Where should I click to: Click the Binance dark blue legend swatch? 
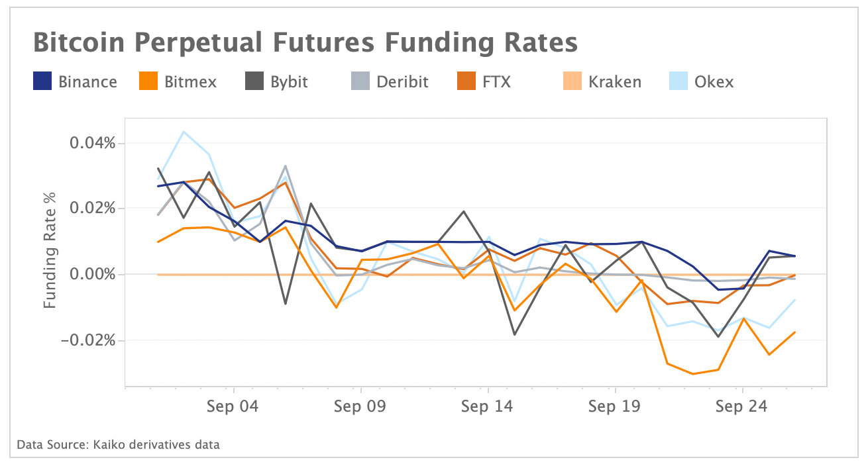click(x=42, y=81)
